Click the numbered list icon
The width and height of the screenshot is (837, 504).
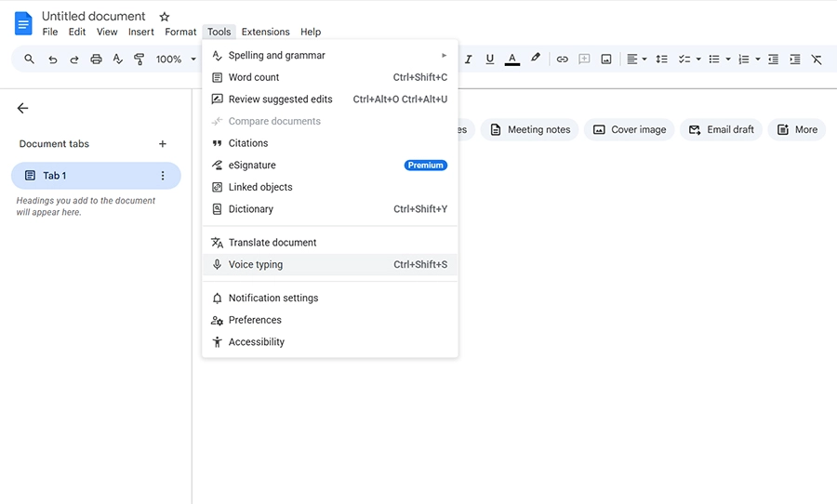coord(744,60)
